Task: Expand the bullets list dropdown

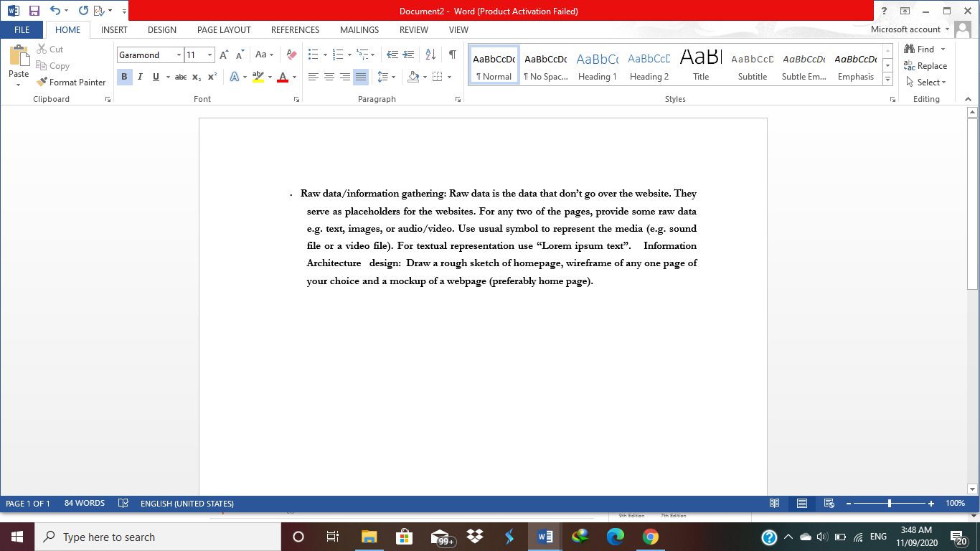Action: (x=325, y=55)
